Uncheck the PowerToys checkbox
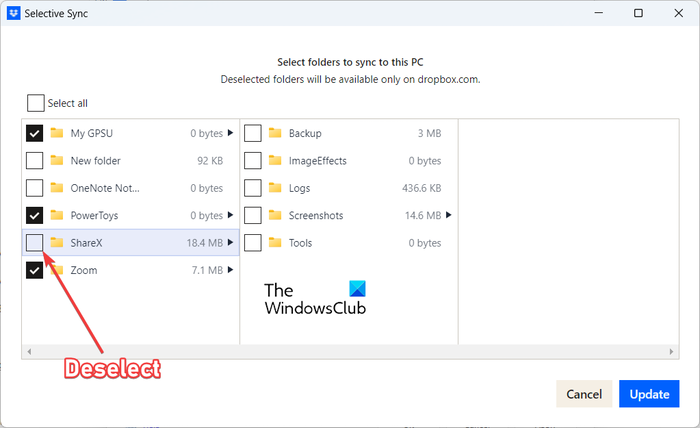 (x=34, y=216)
